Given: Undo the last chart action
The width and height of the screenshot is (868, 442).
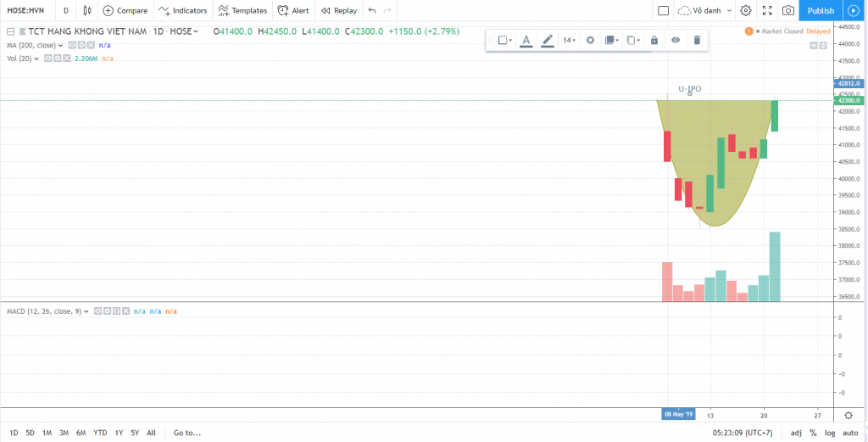Looking at the screenshot, I should click(x=371, y=10).
